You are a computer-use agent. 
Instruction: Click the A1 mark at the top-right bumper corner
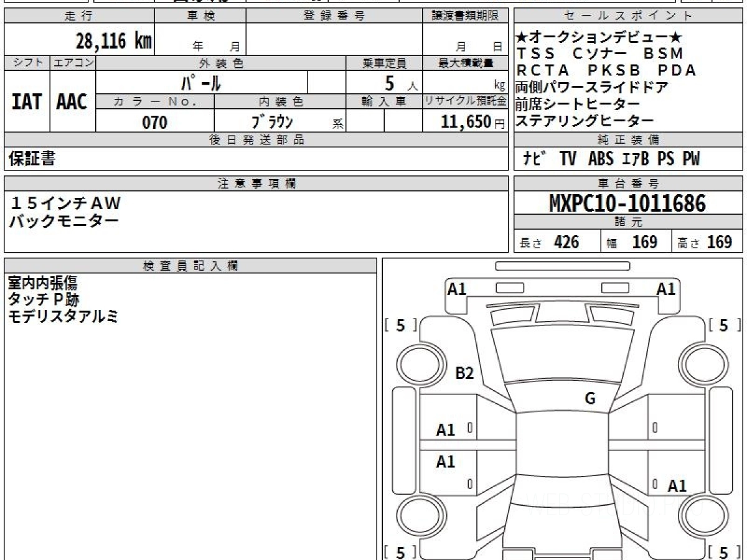tap(666, 289)
